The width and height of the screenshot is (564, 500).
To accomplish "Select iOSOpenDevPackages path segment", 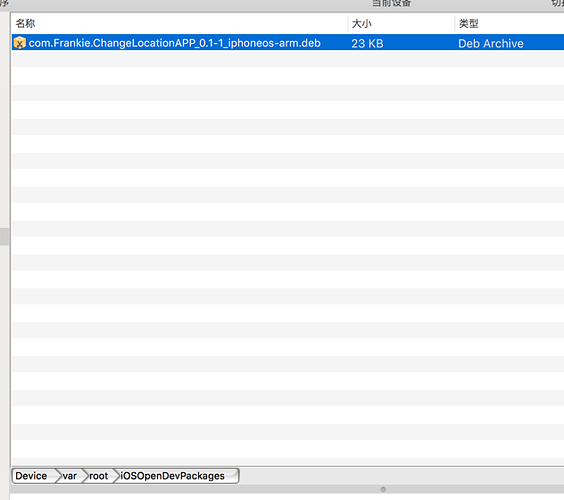I will (x=172, y=476).
